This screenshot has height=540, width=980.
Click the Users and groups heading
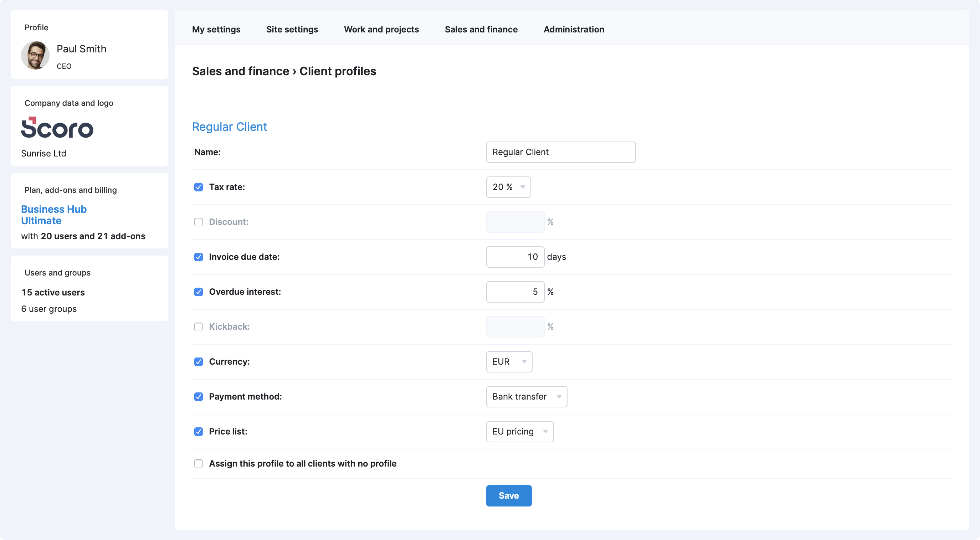click(57, 273)
